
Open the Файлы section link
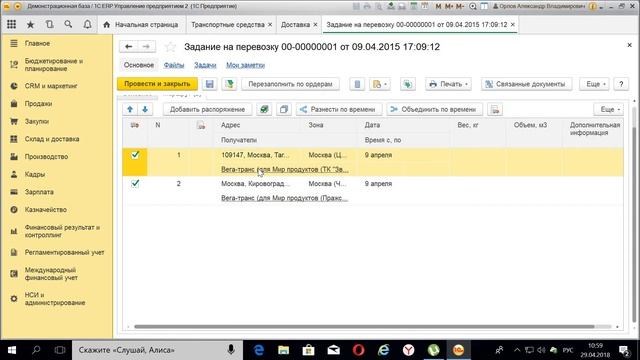coord(174,65)
